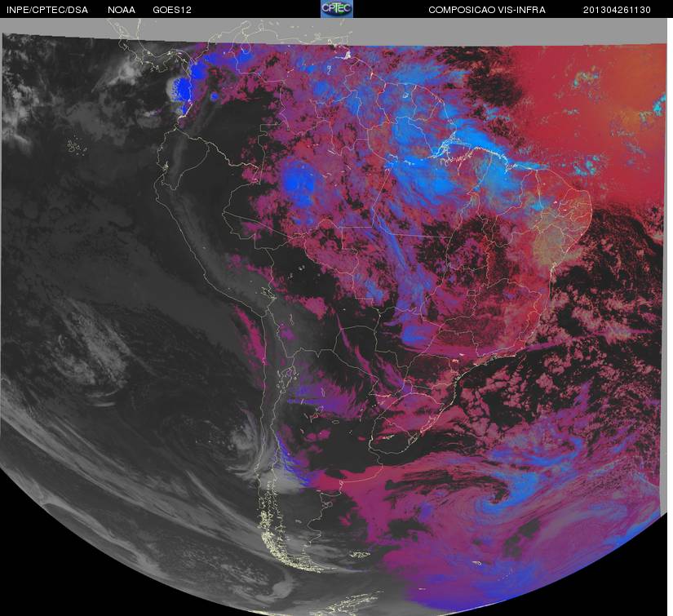
Task: Select the INPE/CPTEC/DSA header label
Action: pos(47,10)
